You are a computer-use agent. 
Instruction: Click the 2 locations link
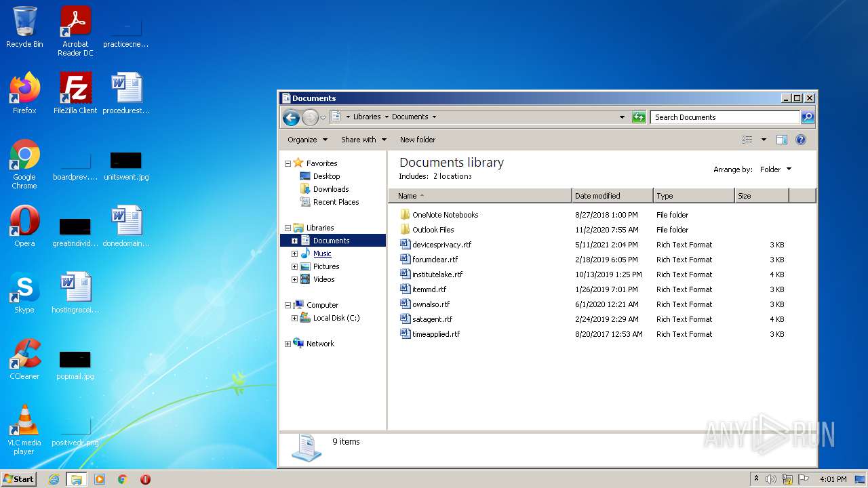pos(452,176)
